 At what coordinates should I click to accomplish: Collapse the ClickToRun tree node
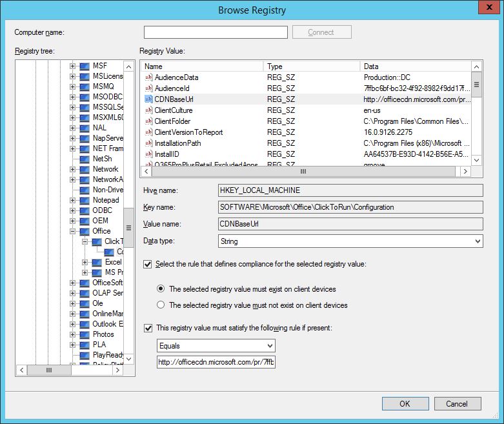coord(85,241)
